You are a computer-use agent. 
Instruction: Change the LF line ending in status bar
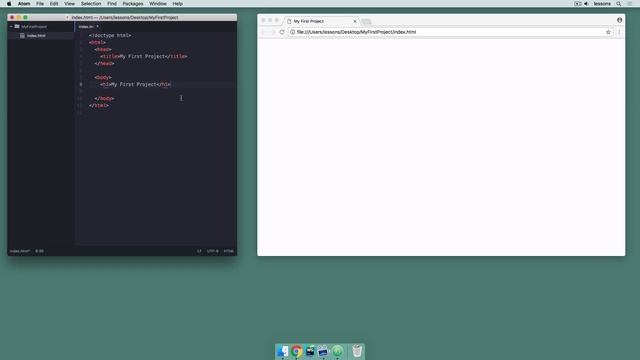pos(199,251)
